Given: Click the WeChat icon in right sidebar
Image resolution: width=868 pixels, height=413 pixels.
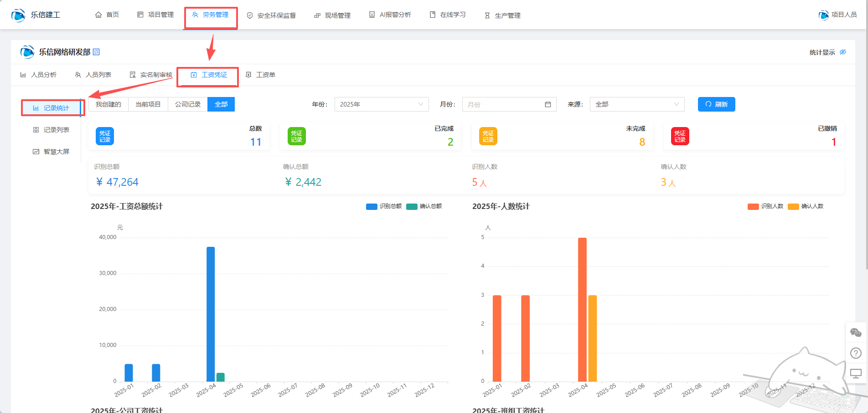Looking at the screenshot, I should pos(856,333).
